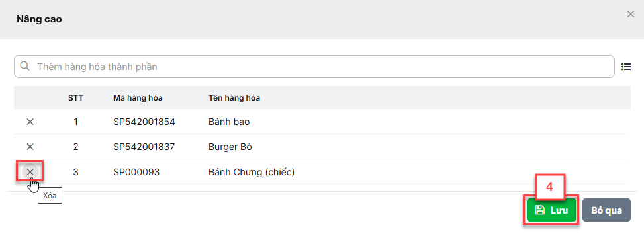Click the Nâng cao dialog title

(x=39, y=19)
